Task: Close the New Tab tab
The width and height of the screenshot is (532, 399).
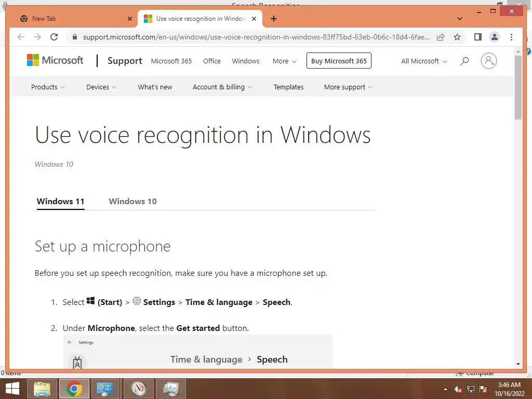Action: click(x=129, y=19)
